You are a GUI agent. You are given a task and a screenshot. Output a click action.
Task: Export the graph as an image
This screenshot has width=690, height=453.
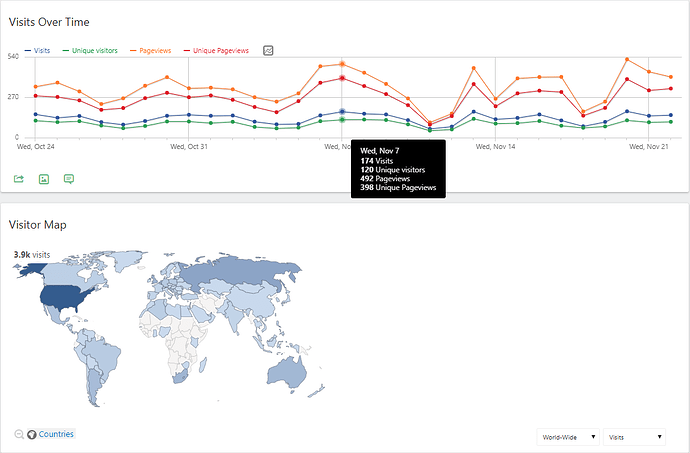tap(44, 179)
